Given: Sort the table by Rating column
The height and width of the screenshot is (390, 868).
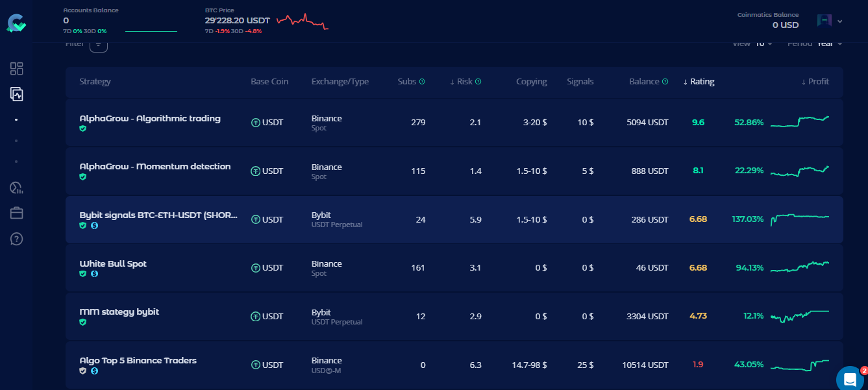Looking at the screenshot, I should tap(699, 82).
